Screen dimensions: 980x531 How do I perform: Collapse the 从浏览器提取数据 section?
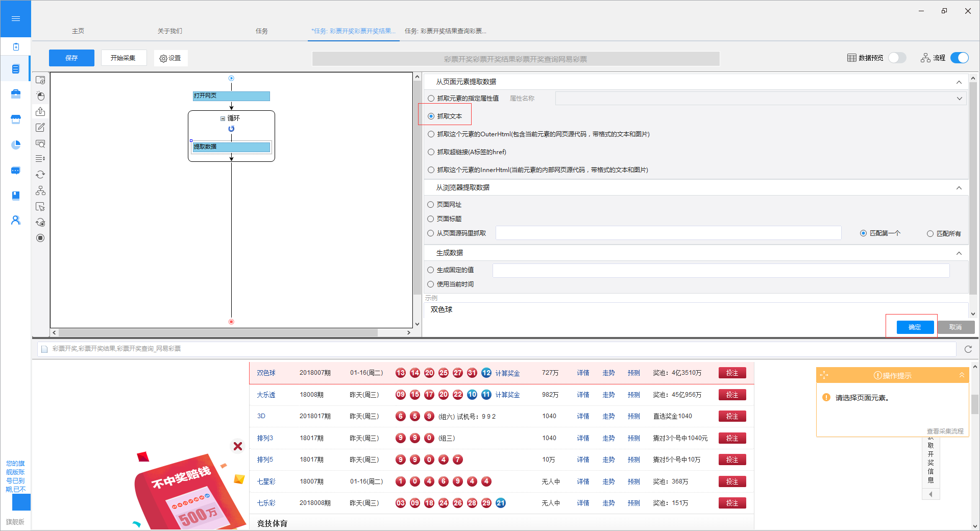tap(959, 188)
